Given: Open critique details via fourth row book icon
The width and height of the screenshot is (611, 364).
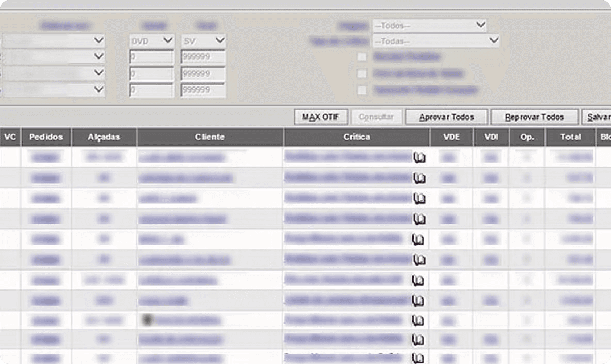Looking at the screenshot, I should click(x=419, y=219).
